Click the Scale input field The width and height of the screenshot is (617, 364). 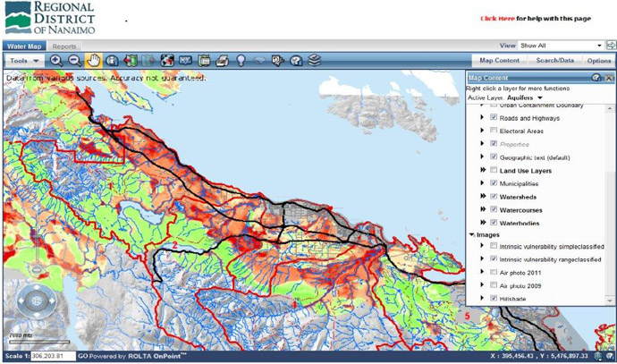tap(52, 356)
